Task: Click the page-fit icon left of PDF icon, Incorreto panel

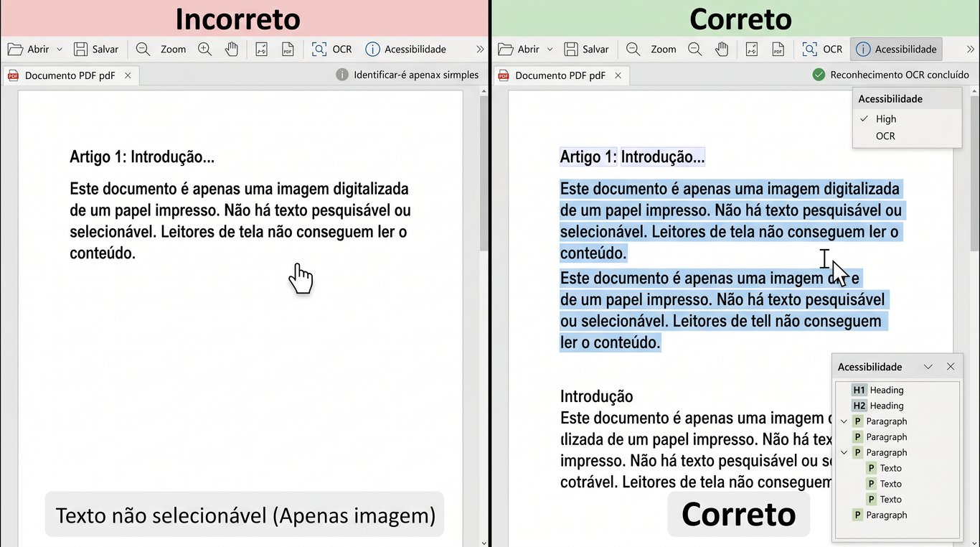Action: (x=261, y=50)
